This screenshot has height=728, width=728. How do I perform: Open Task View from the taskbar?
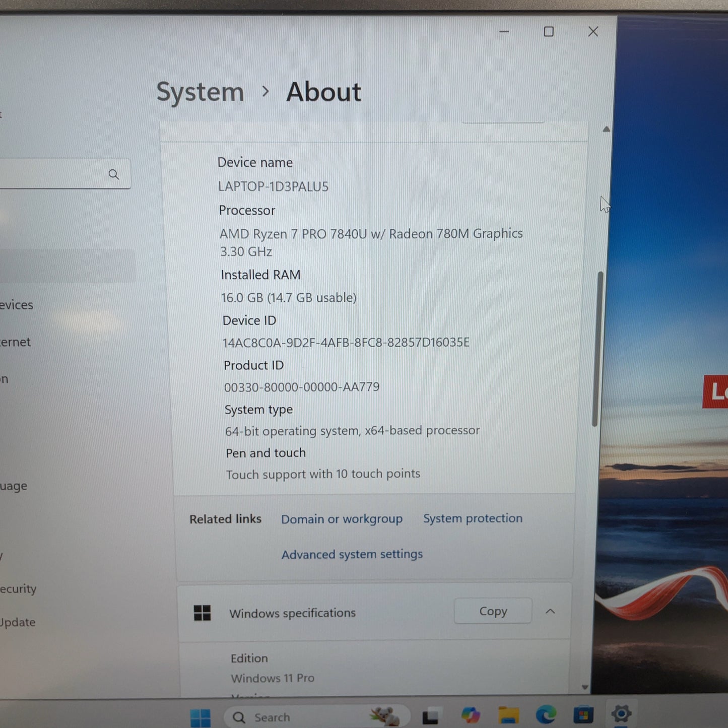[430, 716]
